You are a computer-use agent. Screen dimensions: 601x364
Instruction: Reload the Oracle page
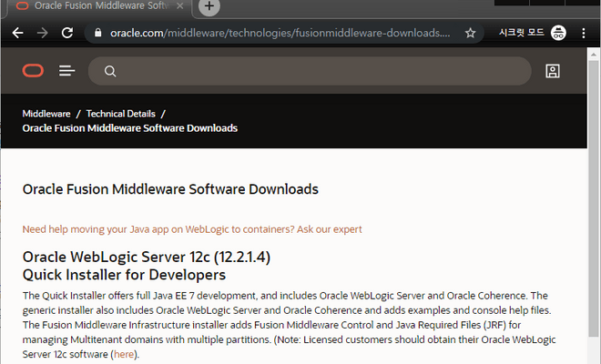pyautogui.click(x=67, y=33)
